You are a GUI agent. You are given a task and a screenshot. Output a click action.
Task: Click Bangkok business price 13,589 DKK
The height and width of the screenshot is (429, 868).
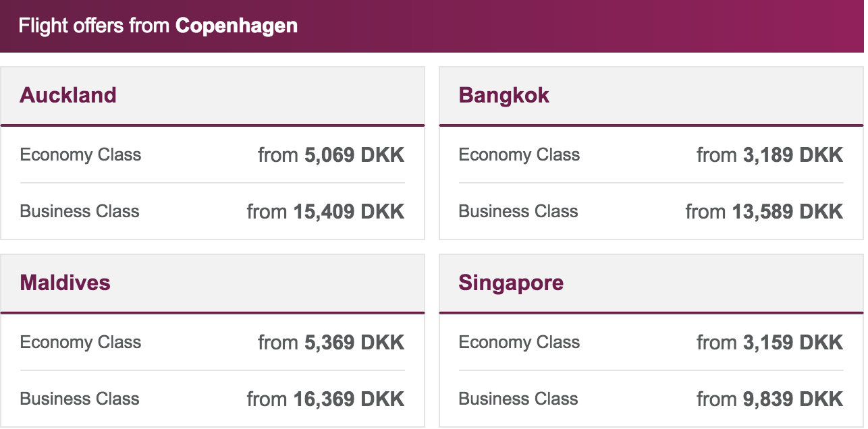click(x=764, y=211)
